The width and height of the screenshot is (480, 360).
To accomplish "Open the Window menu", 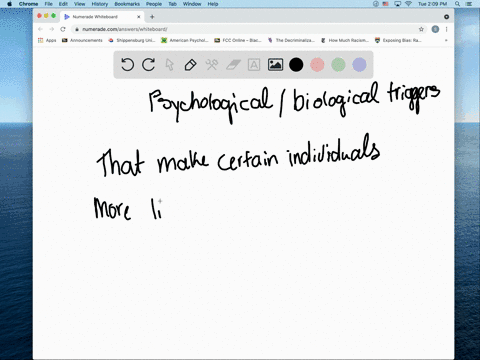I will pos(192,4).
